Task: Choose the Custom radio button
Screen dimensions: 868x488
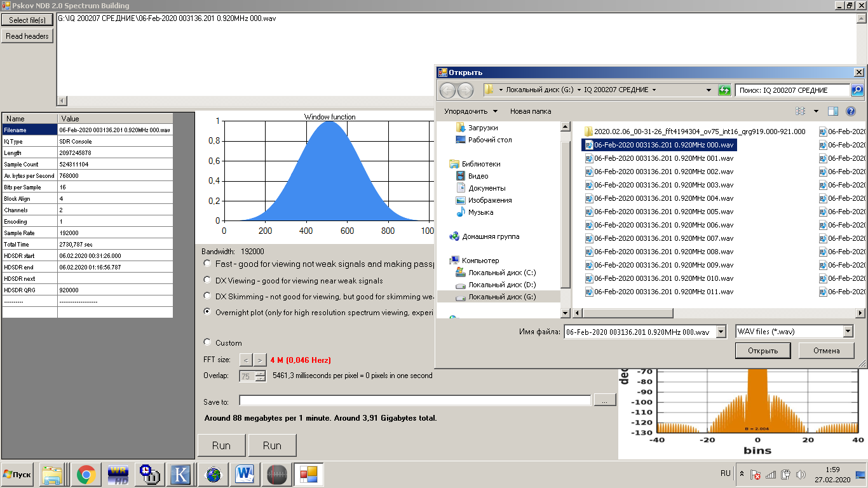Action: point(207,342)
